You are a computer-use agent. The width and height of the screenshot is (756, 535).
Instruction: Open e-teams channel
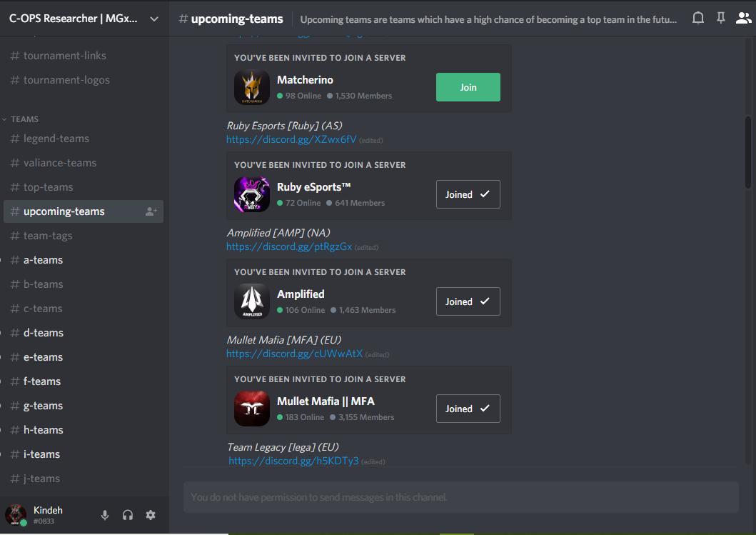point(84,357)
